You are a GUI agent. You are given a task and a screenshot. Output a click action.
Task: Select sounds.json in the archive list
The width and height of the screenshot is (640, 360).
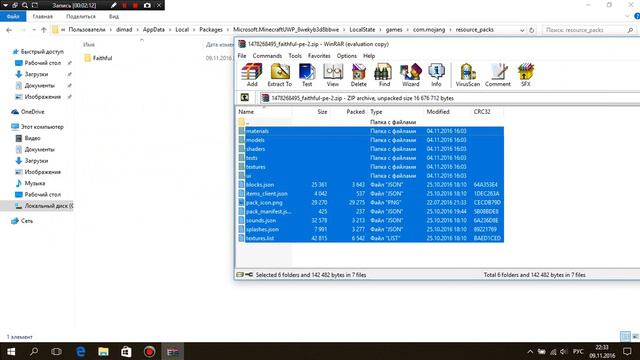(370, 220)
